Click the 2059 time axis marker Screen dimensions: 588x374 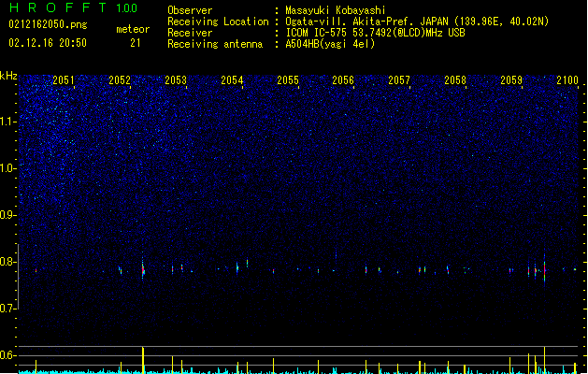coord(511,79)
